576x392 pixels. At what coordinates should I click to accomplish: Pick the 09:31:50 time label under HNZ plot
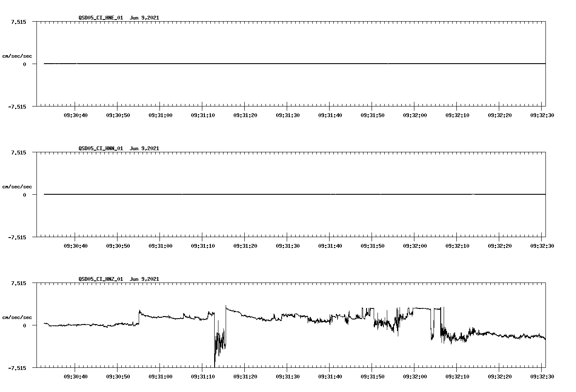372,376
